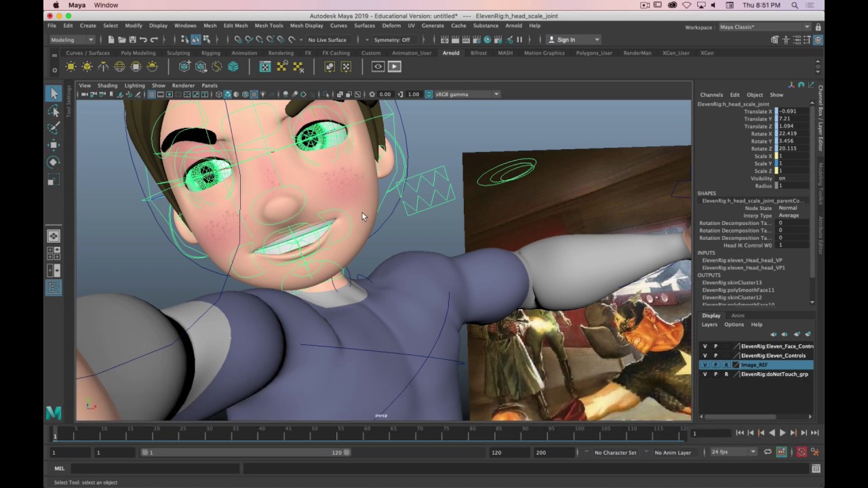Click the New Scene icon in status line
The height and width of the screenshot is (488, 868).
tap(111, 39)
